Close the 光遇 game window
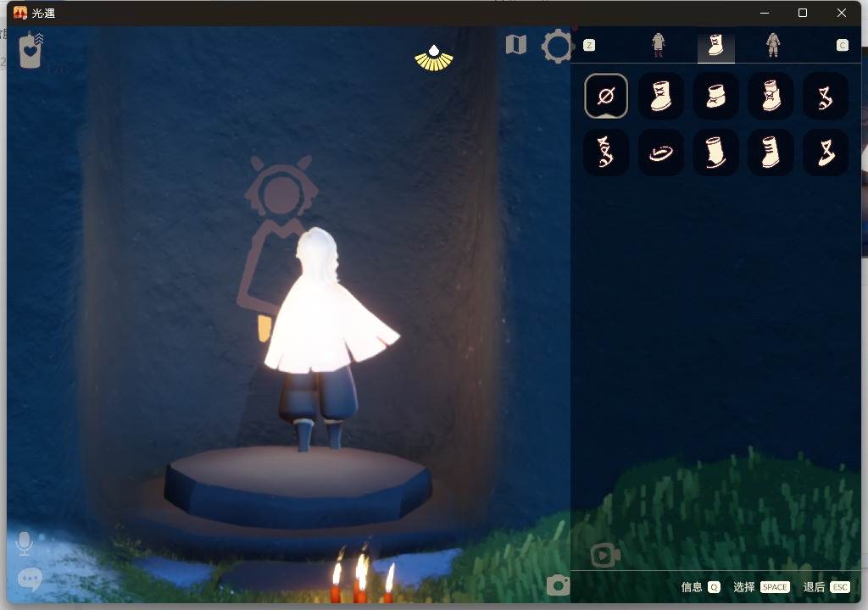The height and width of the screenshot is (610, 868). pyautogui.click(x=842, y=13)
